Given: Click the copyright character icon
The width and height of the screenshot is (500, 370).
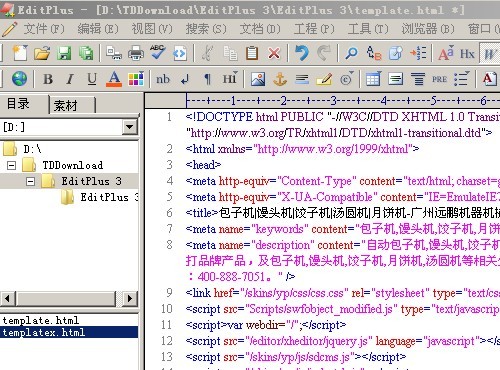Looking at the screenshot, I should point(347,79).
